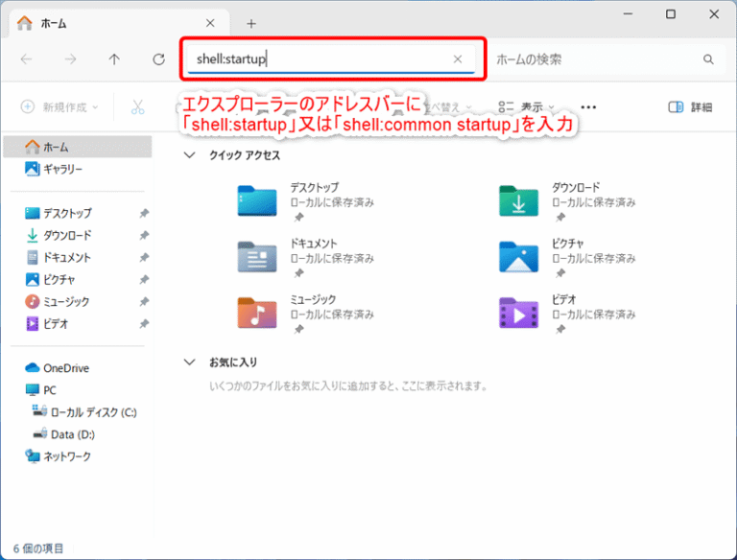Select the ミュージック folder icon in quick access
Viewport: 737px width, 560px height.
pos(257,313)
